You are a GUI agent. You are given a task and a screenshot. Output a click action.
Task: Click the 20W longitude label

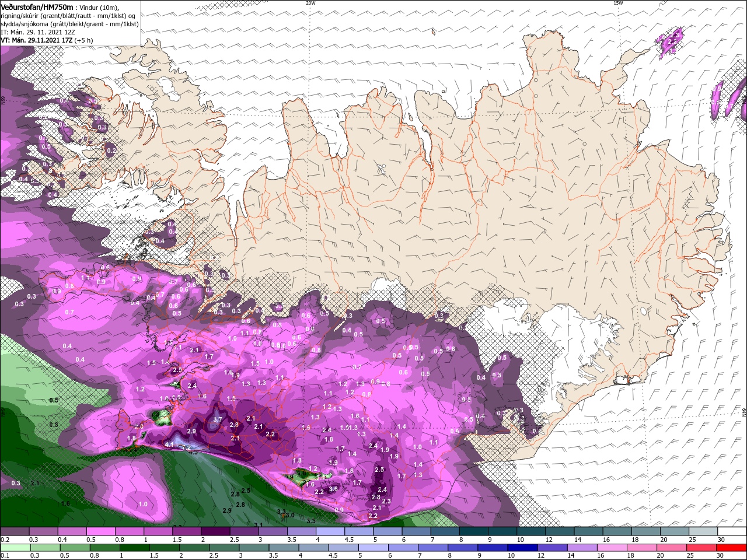(x=310, y=3)
